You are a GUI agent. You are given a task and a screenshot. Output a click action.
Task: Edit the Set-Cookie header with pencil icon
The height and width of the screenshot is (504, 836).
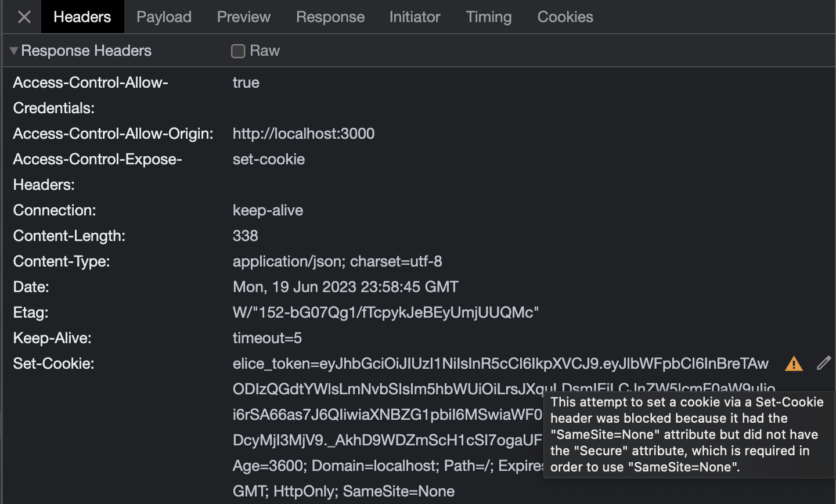pos(823,363)
